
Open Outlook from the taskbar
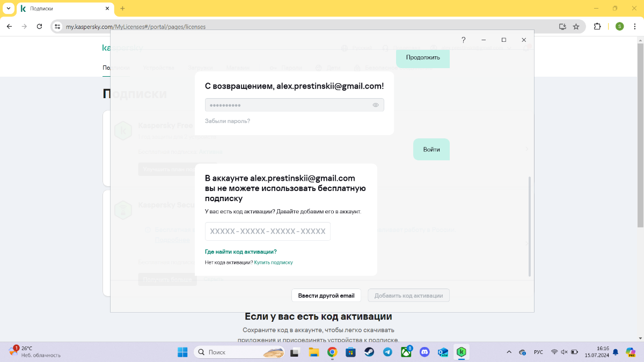click(443, 352)
